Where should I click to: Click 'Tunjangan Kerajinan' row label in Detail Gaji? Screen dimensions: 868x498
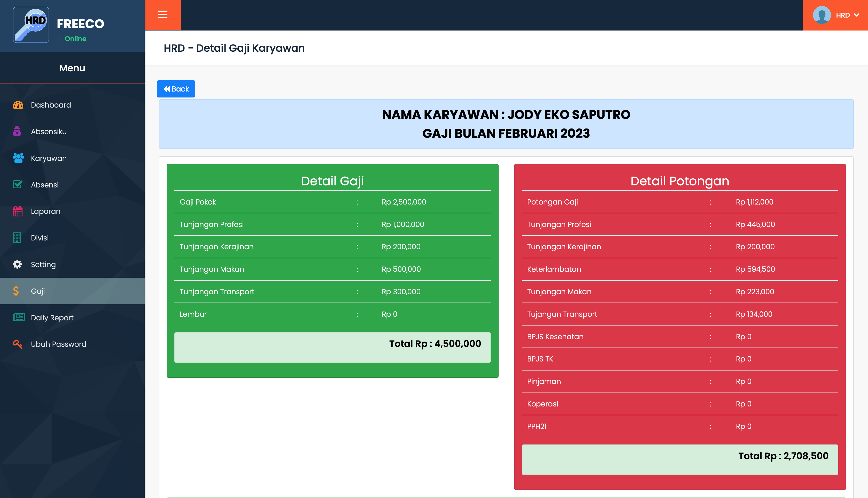pos(217,247)
